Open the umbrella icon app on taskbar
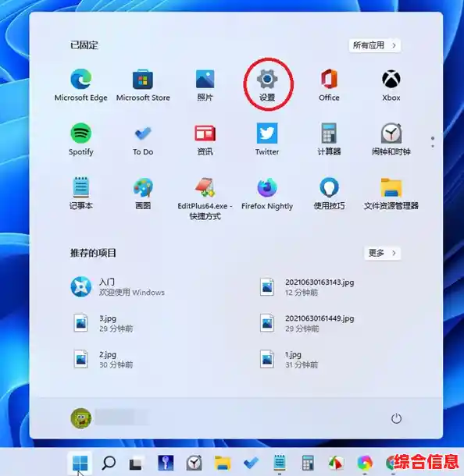The width and height of the screenshot is (464, 476). click(x=336, y=463)
